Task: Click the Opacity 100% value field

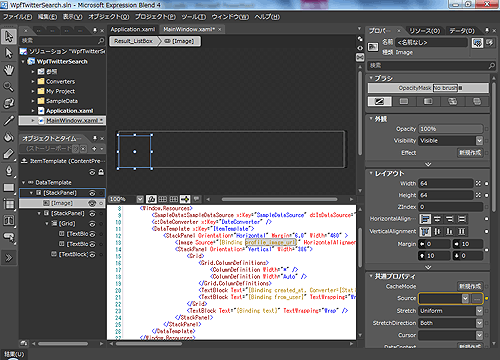Action: 450,129
